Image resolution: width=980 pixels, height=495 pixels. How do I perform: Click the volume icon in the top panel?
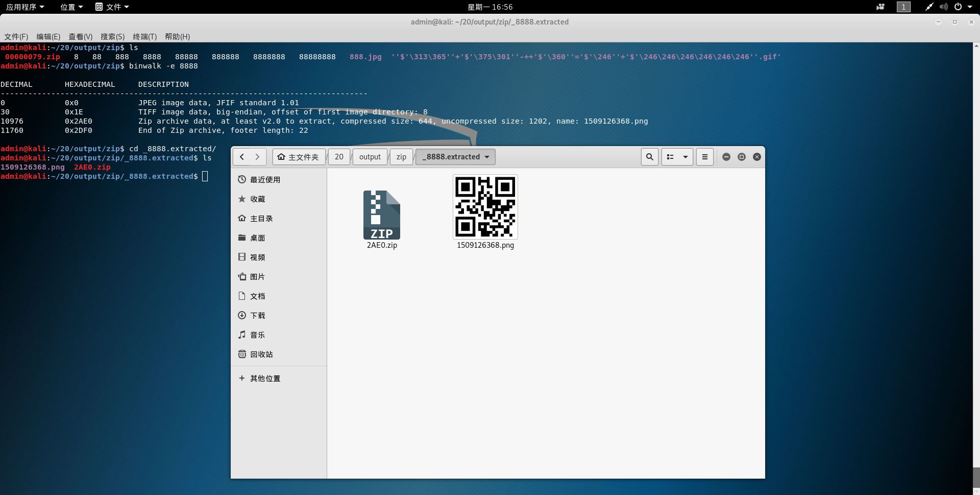point(943,7)
